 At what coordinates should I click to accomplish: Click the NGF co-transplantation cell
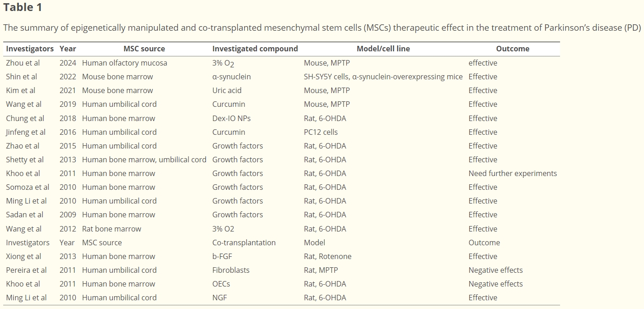pos(220,298)
